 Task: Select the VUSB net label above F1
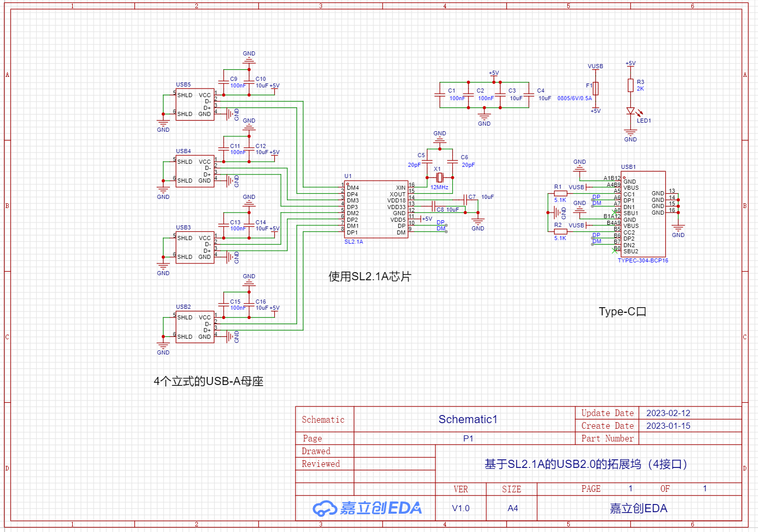tap(595, 66)
